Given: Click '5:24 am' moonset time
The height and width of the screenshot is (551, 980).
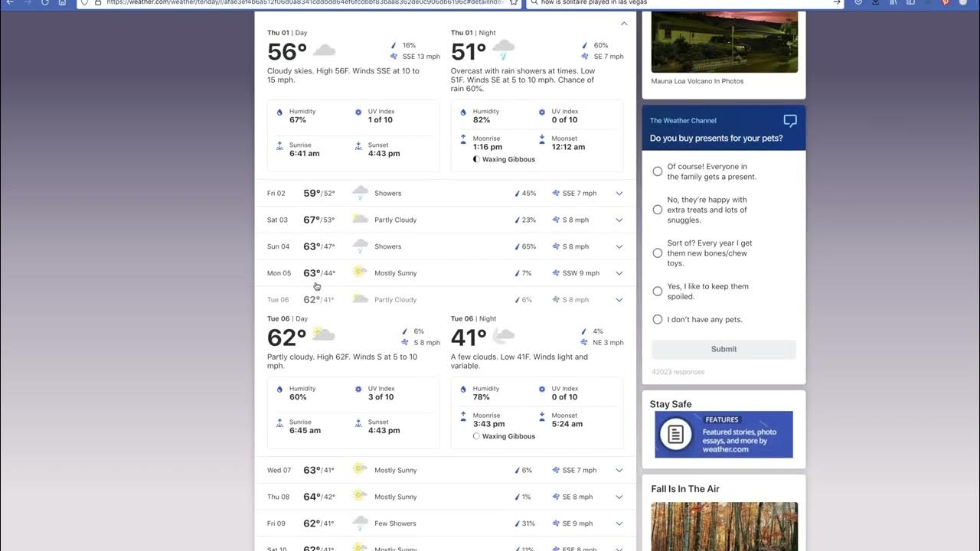Looking at the screenshot, I should click(567, 424).
